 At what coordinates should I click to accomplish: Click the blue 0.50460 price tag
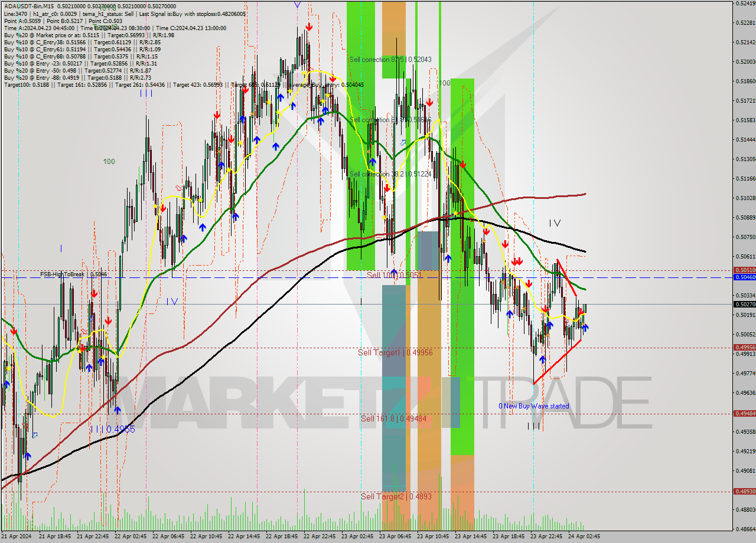pyautogui.click(x=744, y=276)
